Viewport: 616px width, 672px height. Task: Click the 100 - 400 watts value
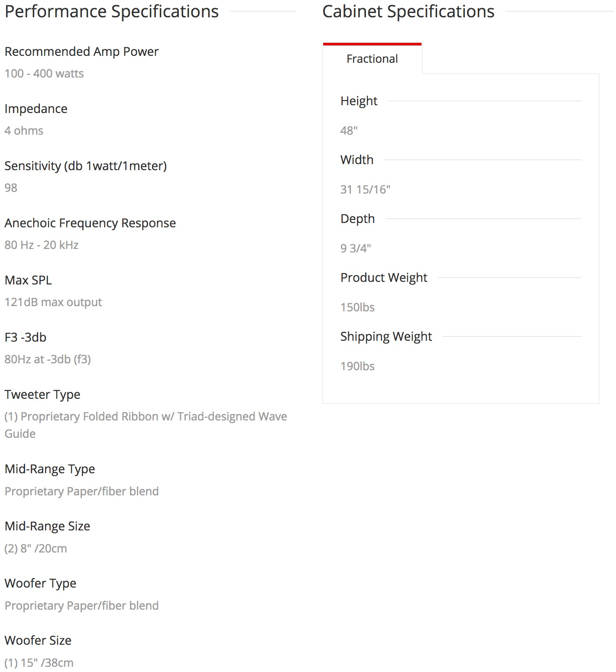click(44, 74)
